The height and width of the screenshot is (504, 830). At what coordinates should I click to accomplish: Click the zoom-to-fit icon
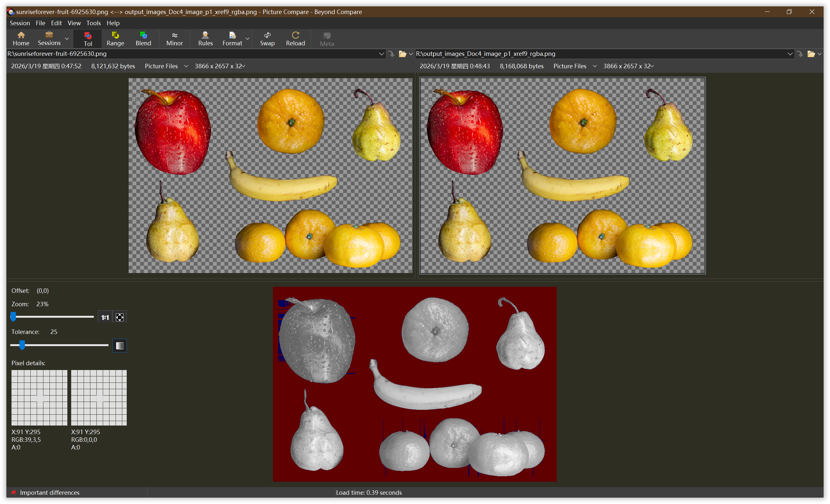tap(120, 317)
